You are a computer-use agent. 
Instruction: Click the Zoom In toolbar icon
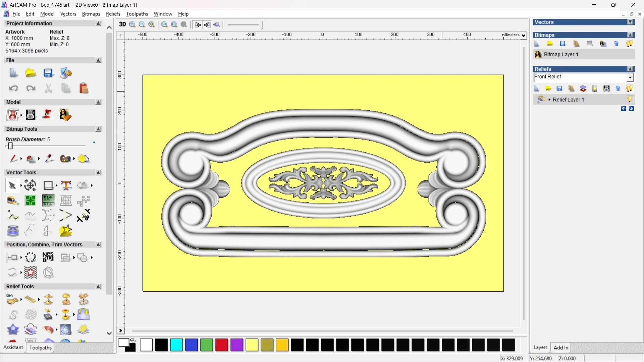[132, 24]
